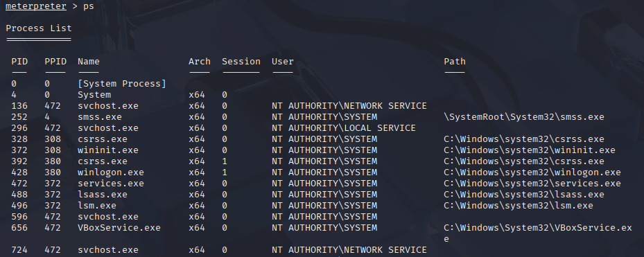This screenshot has height=257, width=644.
Task: Click session value 1 in winlogon.exe row
Action: coord(225,172)
